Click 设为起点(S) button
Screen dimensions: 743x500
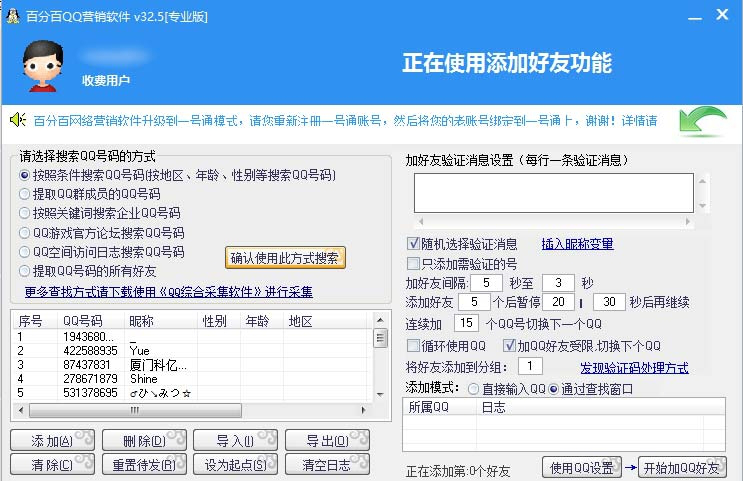coord(236,464)
